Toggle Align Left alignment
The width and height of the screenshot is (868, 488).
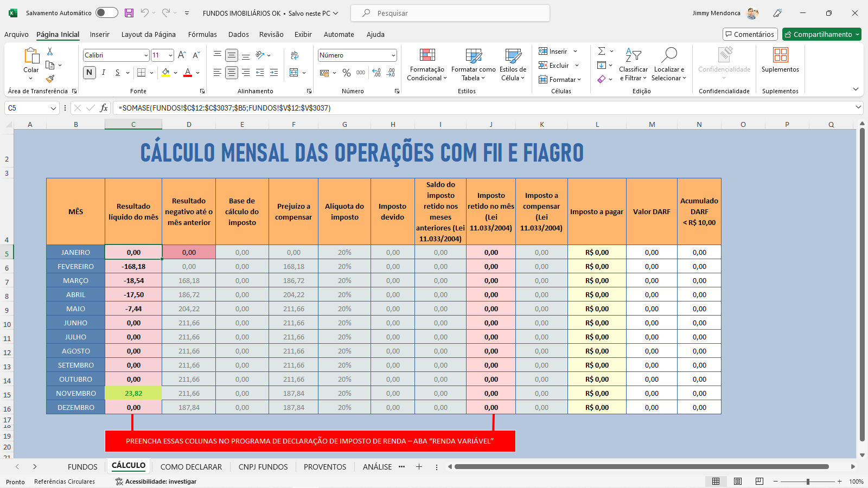(218, 73)
